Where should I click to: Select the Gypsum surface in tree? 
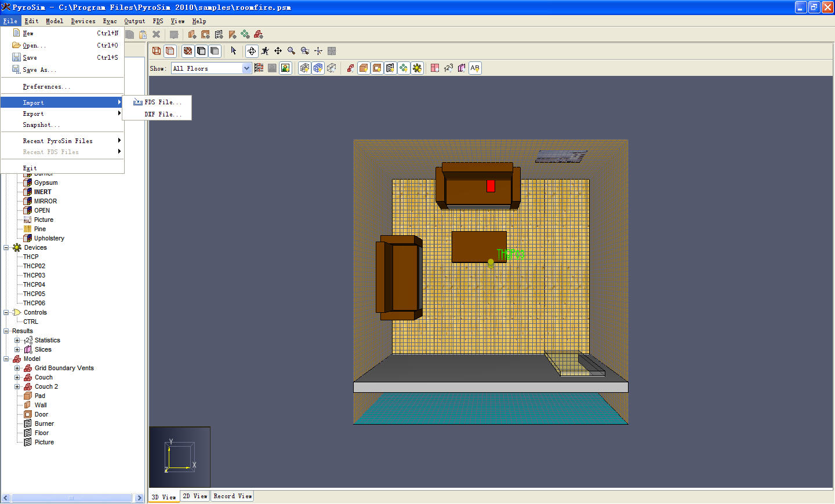(46, 182)
